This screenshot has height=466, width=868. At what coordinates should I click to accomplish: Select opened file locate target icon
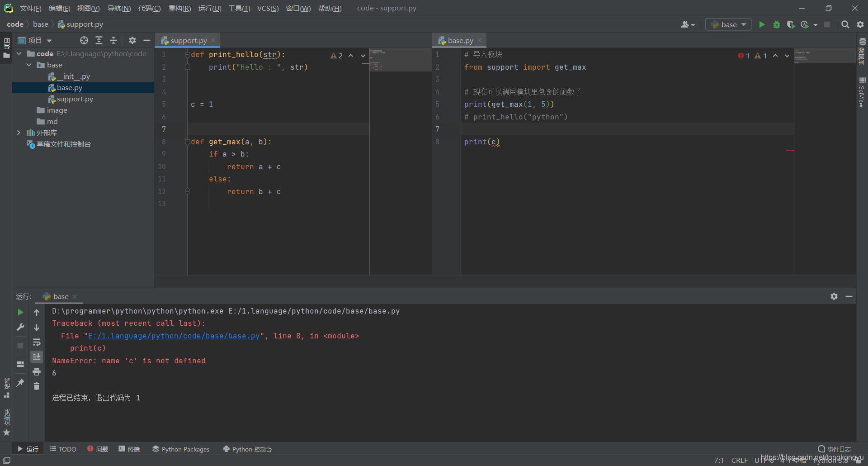[x=84, y=40]
